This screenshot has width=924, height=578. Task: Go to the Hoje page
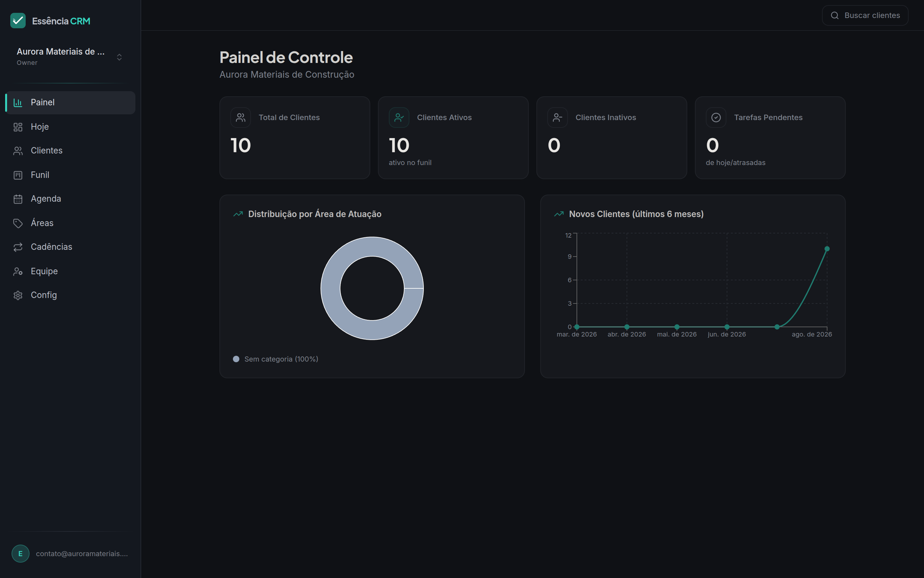(70, 127)
